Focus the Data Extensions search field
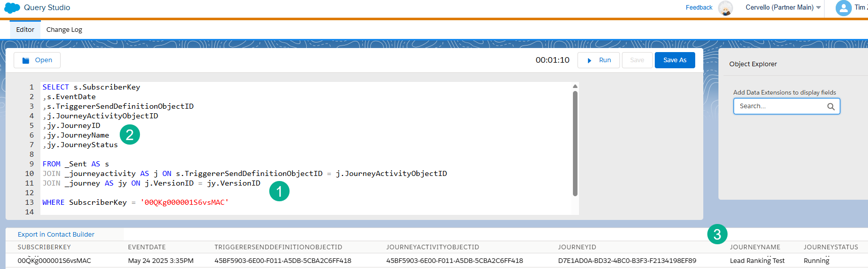The height and width of the screenshot is (269, 868). pos(781,106)
